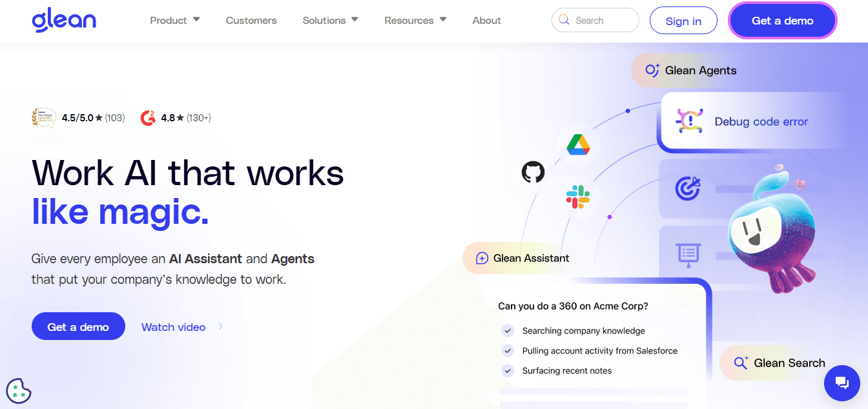The width and height of the screenshot is (868, 409).
Task: Expand the Resources menu arrow
Action: click(443, 20)
